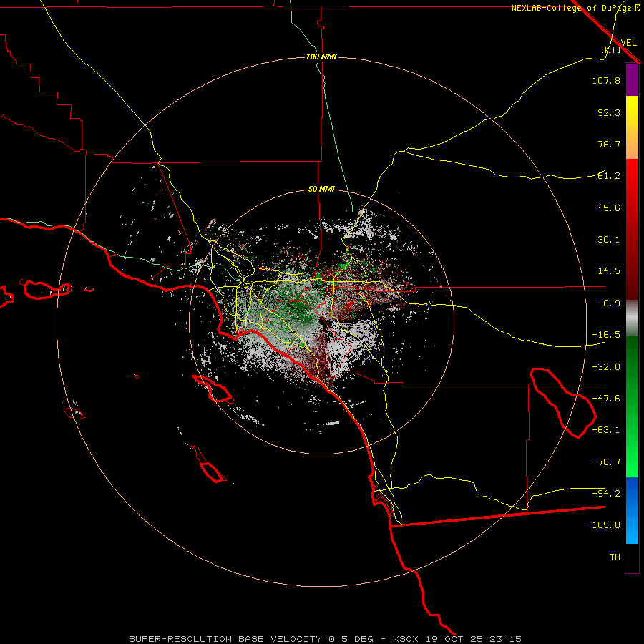This screenshot has width=644, height=644.
Task: Click the 50 NMI range ring label
Action: click(321, 190)
